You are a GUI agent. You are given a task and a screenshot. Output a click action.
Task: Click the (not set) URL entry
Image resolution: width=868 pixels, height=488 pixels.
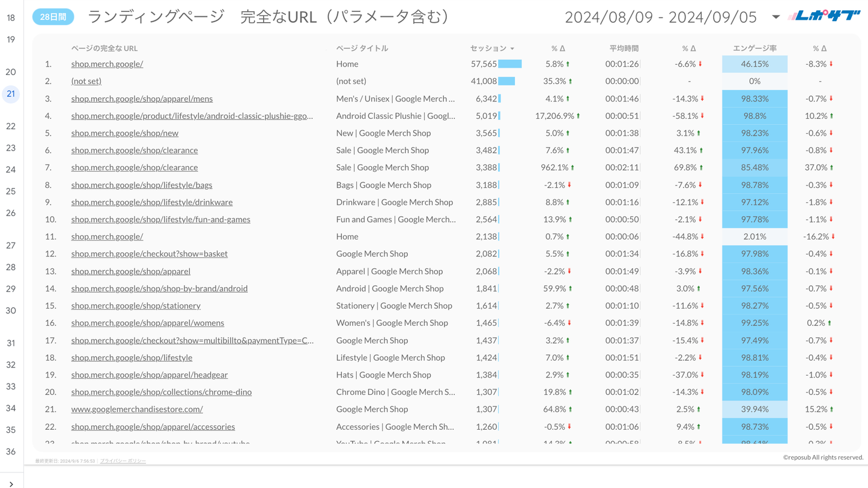tap(86, 81)
